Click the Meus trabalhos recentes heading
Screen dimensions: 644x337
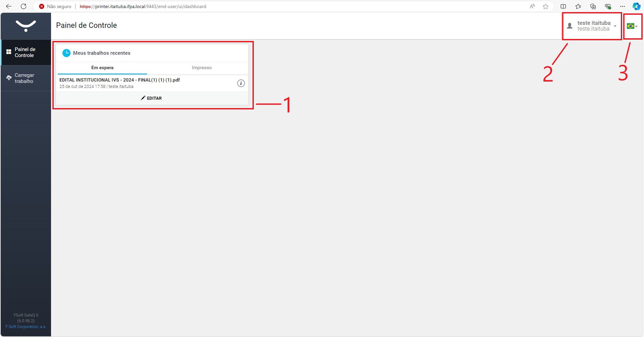click(102, 53)
